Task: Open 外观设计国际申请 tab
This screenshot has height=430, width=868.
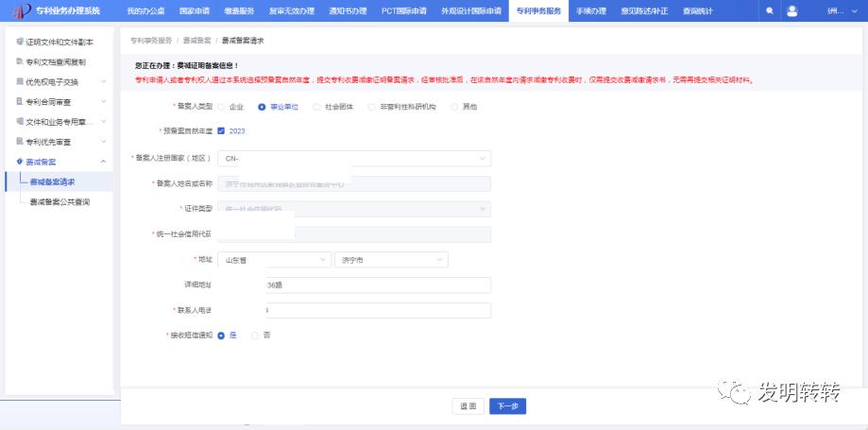Action: (471, 11)
